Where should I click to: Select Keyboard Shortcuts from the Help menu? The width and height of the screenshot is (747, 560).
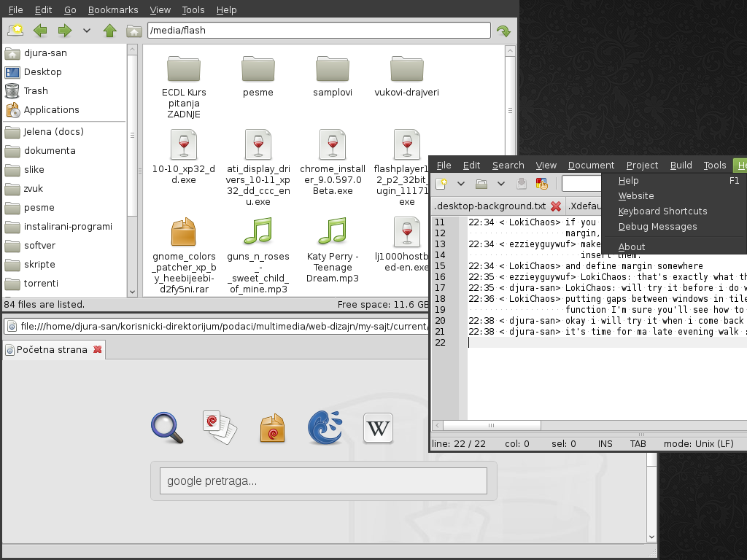pos(662,211)
